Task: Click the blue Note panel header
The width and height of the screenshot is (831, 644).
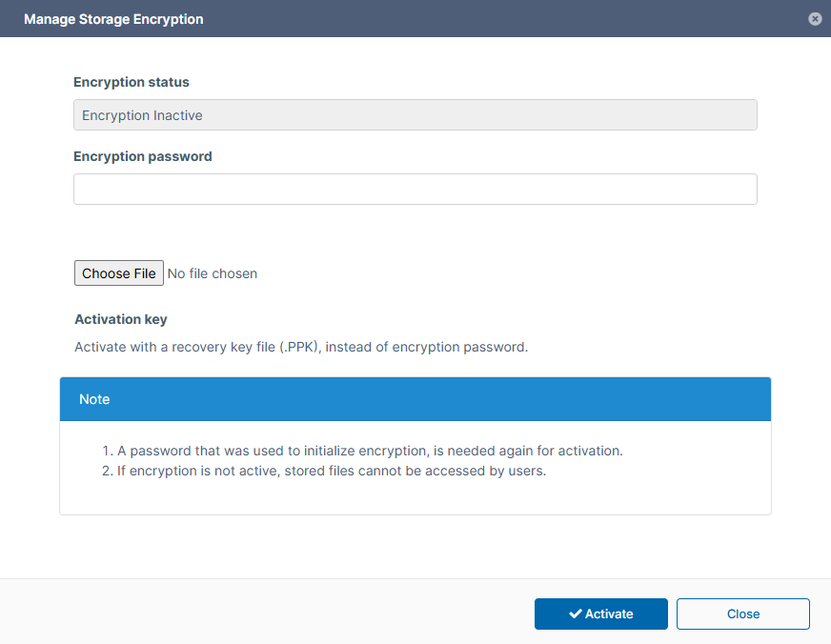Action: (x=415, y=399)
